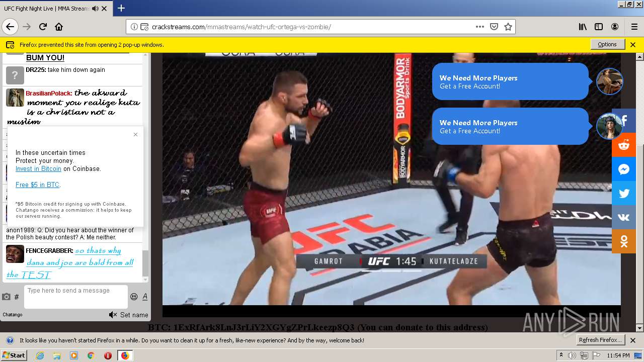Screen dimensions: 644x362
Task: Reload the current page
Action: [43, 27]
